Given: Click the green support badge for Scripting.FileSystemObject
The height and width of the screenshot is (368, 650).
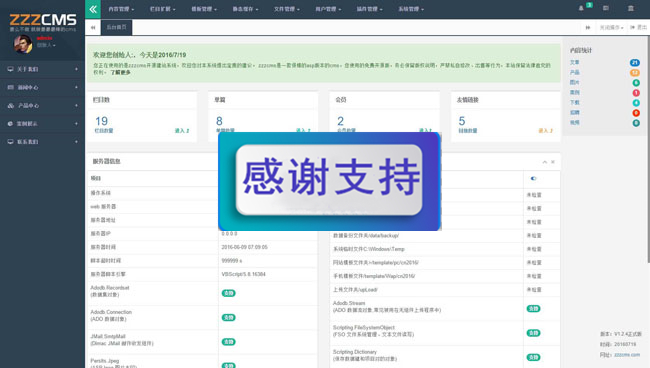Looking at the screenshot, I should pyautogui.click(x=533, y=333).
